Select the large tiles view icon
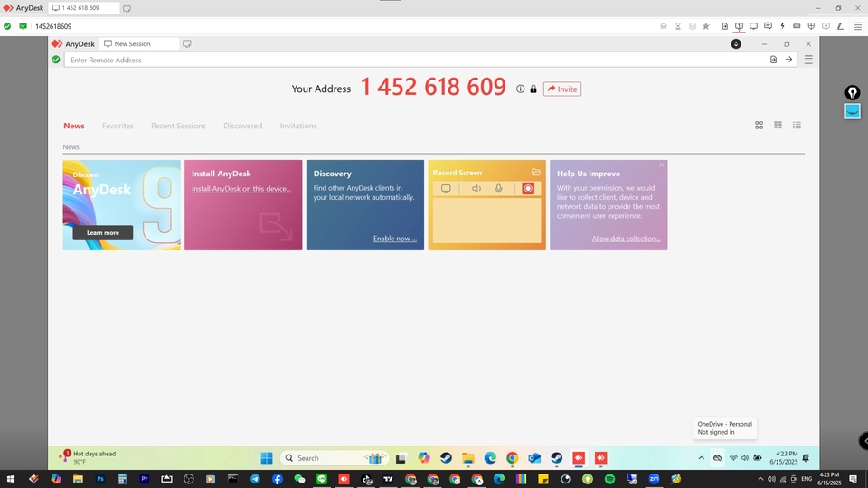This screenshot has height=488, width=868. (x=759, y=126)
